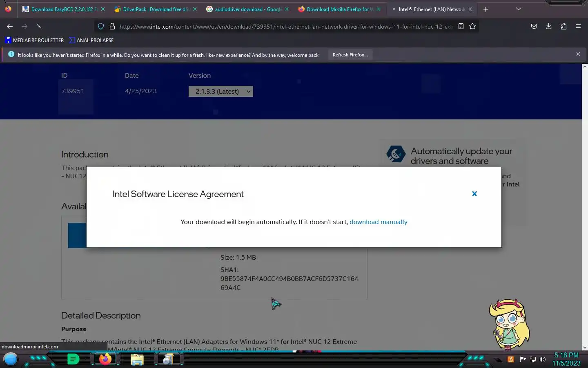Click the orange tray notification icon

[510, 359]
